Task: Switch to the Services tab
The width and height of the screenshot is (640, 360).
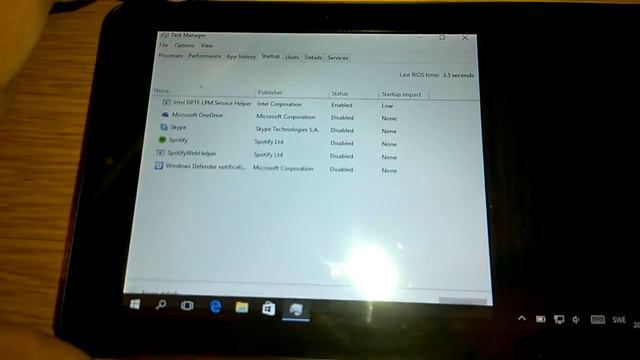Action: (338, 58)
